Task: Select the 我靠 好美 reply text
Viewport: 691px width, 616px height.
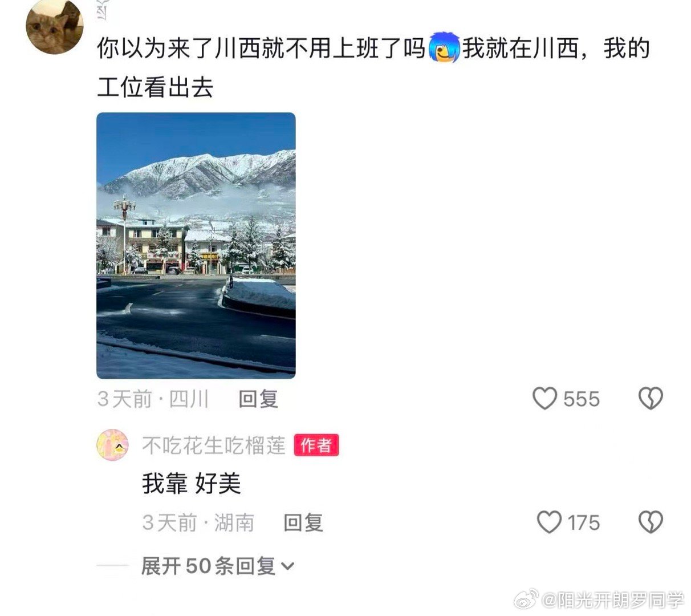Action: coord(192,484)
